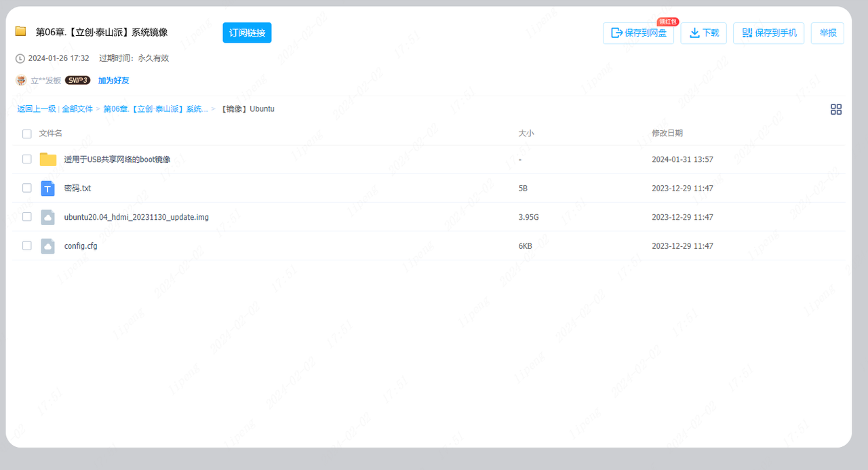Click the file icon next to config.cfg
This screenshot has height=470, width=868.
click(47, 246)
